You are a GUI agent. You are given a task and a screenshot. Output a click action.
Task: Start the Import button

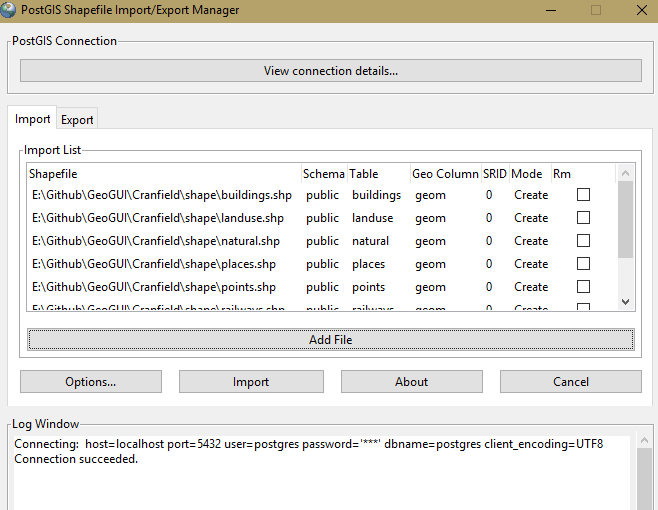pyautogui.click(x=251, y=382)
